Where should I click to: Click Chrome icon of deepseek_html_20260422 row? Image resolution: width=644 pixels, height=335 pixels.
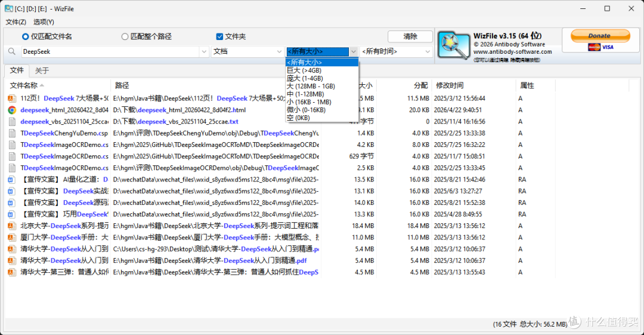12,110
